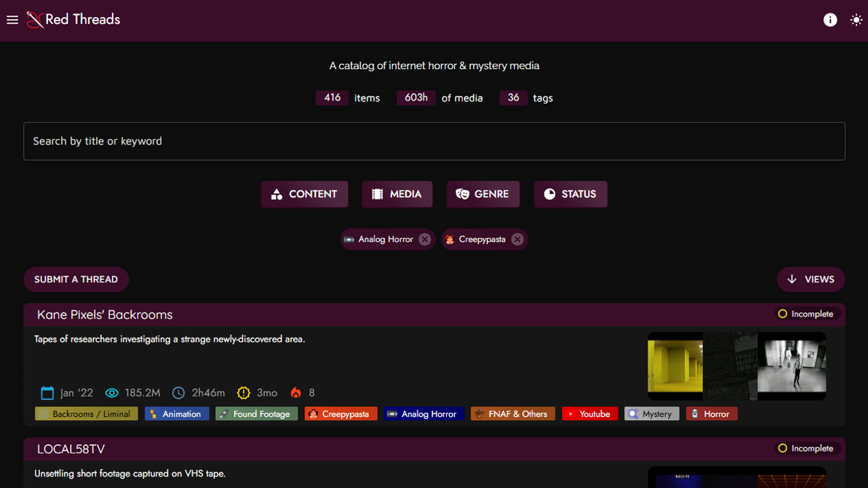Expand the Genre filter dropdown
The width and height of the screenshot is (868, 488).
(x=483, y=194)
